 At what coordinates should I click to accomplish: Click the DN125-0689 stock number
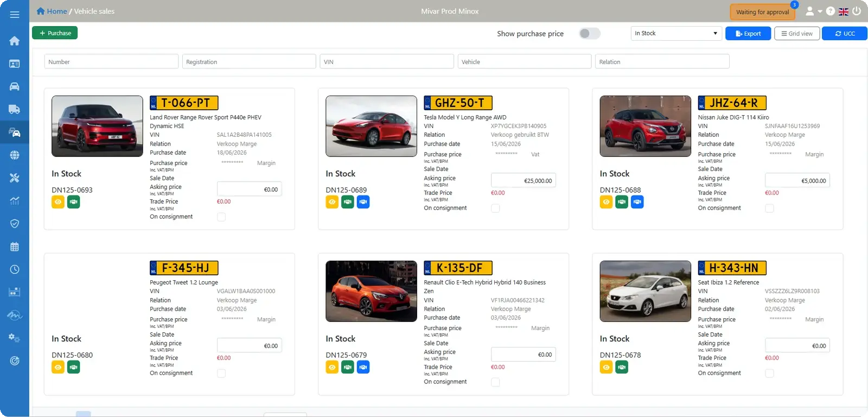click(346, 190)
